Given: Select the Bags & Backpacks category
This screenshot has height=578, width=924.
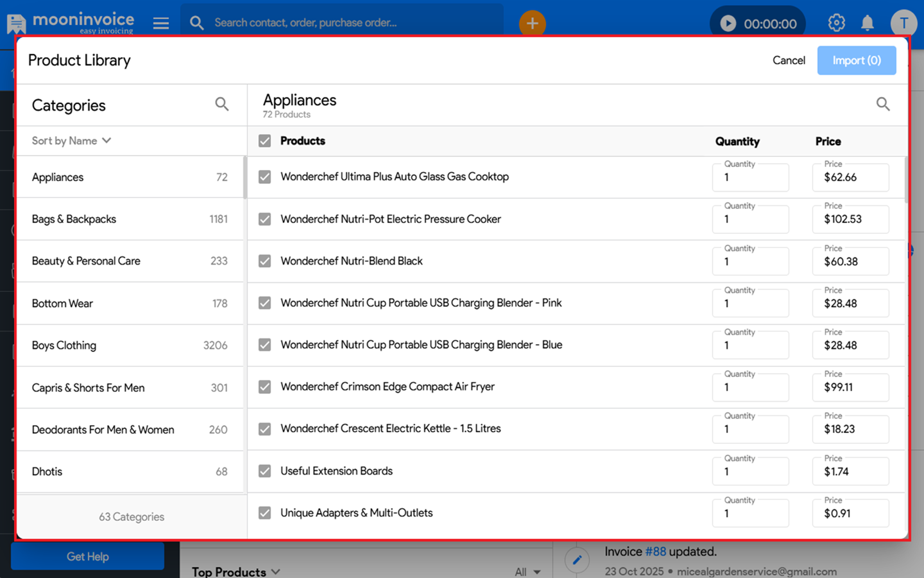Looking at the screenshot, I should [130, 219].
